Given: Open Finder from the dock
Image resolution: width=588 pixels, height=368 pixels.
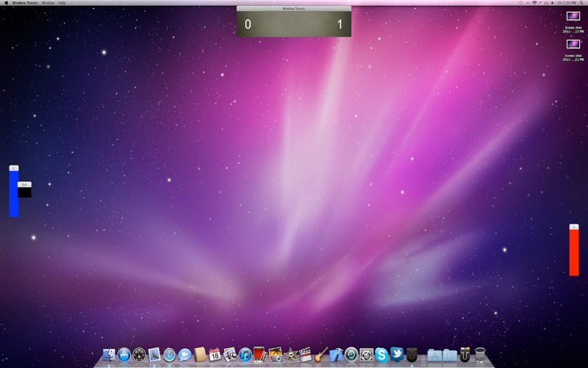Looking at the screenshot, I should 109,355.
